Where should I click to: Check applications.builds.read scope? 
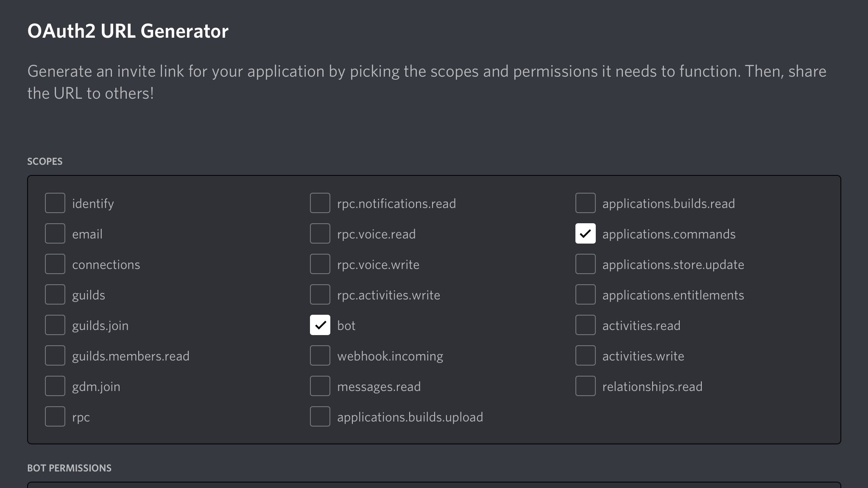[586, 203]
